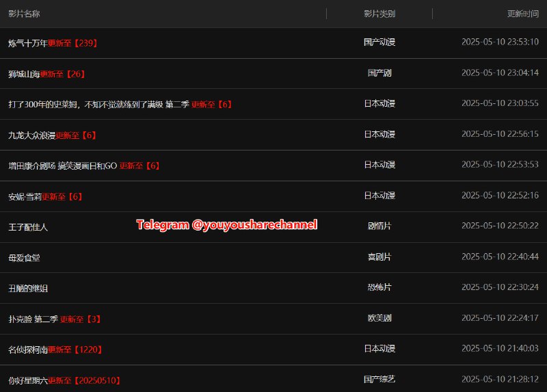Select the 欧美剧 category label
547x392 pixels.
pyautogui.click(x=379, y=318)
